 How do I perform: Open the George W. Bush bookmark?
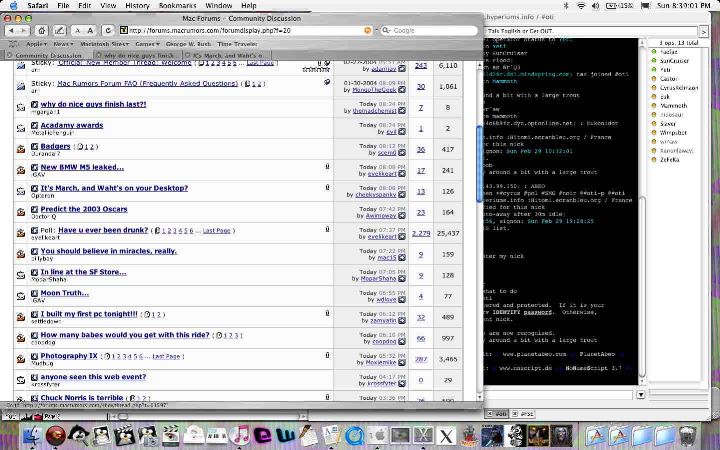(x=188, y=44)
